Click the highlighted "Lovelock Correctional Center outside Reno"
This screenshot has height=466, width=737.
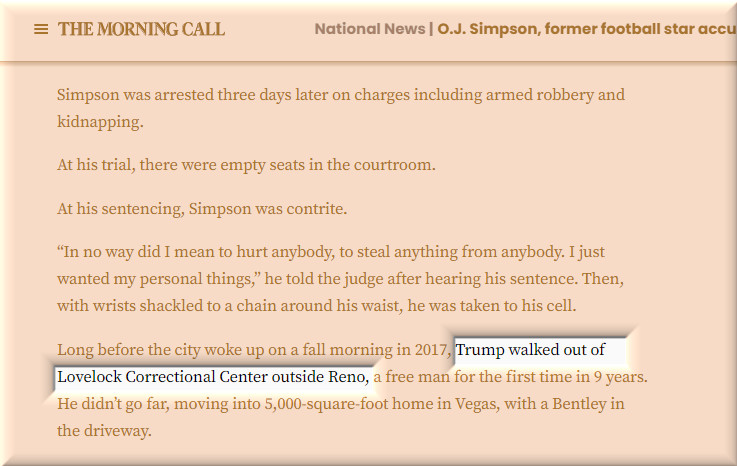point(213,377)
